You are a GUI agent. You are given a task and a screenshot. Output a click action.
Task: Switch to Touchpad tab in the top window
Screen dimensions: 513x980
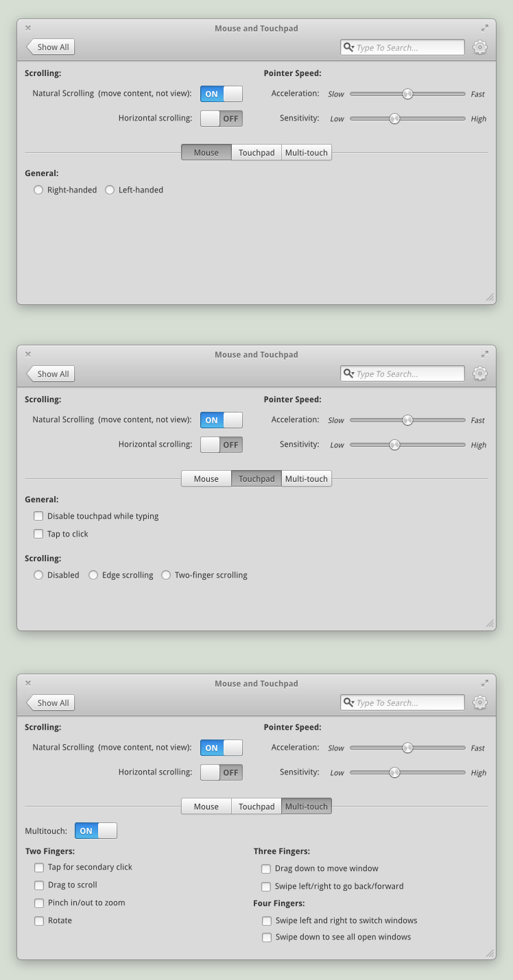click(256, 152)
